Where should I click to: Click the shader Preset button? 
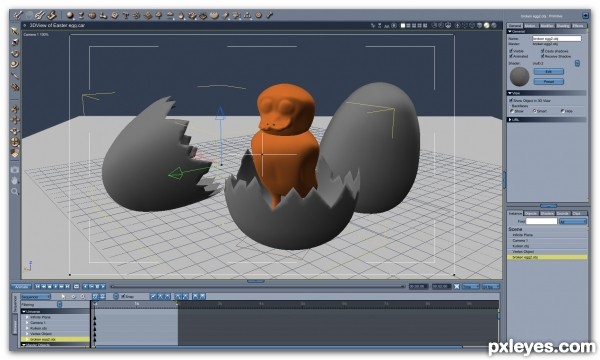coord(548,81)
